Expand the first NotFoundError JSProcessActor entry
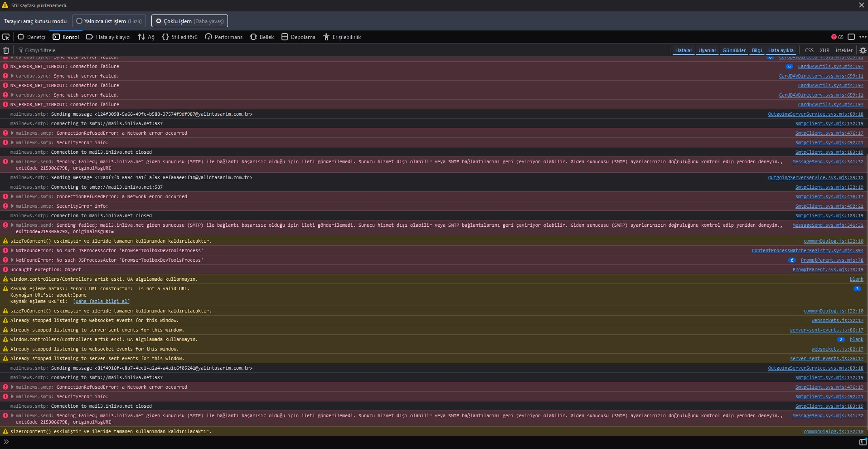 (x=12, y=250)
